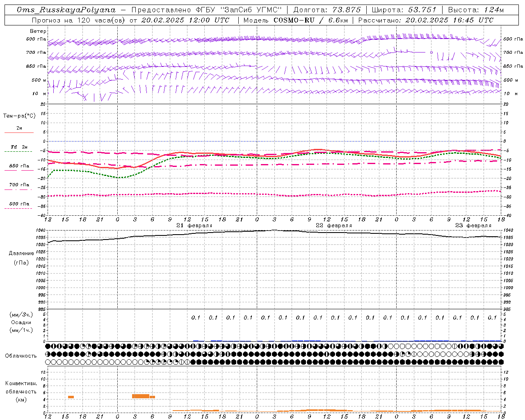Select the '2м' temperature legend entry
Image resolution: width=525 pixels, height=420 pixels.
pyautogui.click(x=19, y=128)
